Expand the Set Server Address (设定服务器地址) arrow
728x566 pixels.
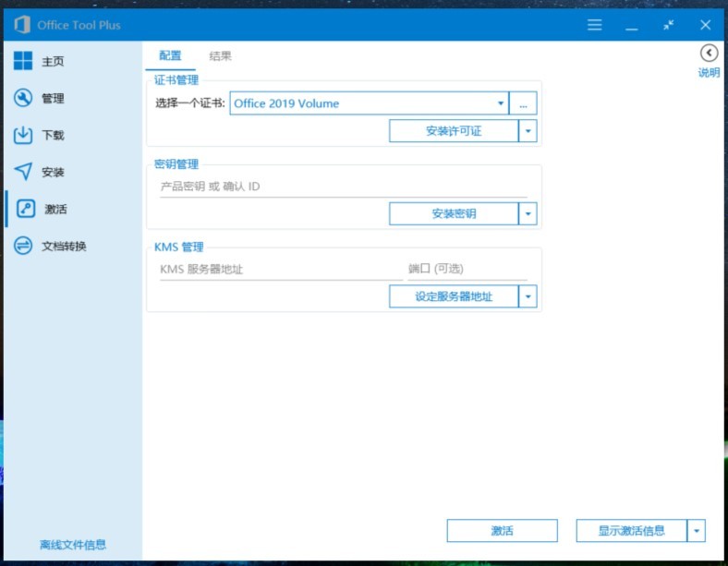pos(528,296)
